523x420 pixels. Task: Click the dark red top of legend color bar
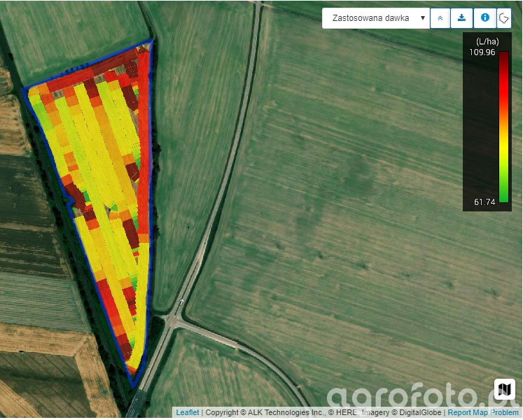tap(503, 59)
